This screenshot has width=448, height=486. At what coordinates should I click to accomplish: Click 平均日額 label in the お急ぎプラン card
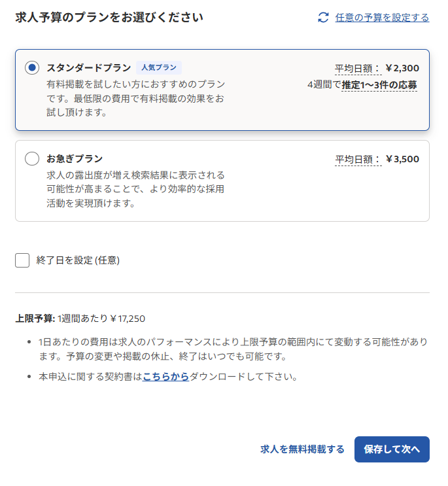point(358,159)
